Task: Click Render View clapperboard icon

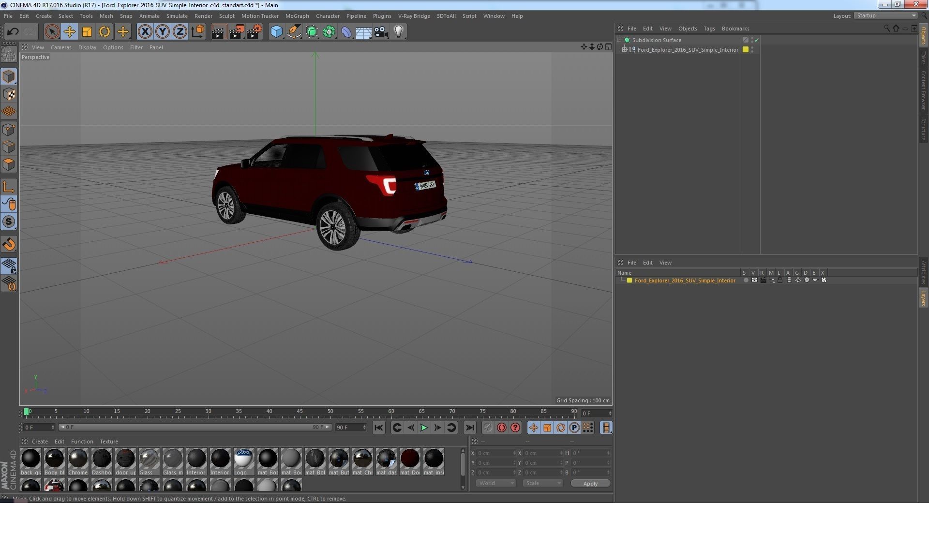Action: (219, 32)
